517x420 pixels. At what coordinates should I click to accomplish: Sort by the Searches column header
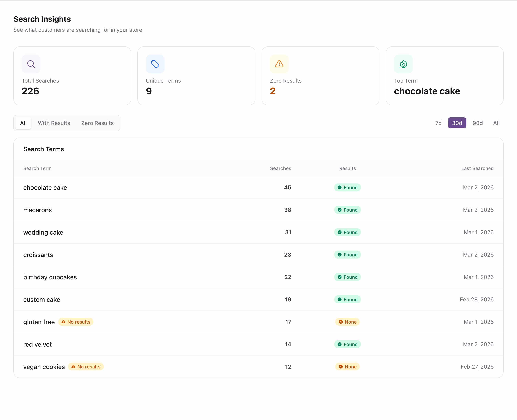tap(280, 168)
